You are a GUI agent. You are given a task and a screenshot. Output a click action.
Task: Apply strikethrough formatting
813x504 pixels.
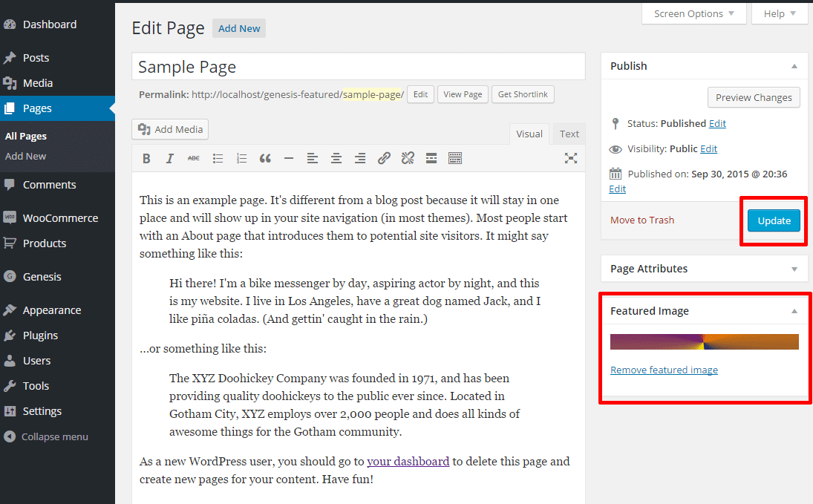[193, 159]
